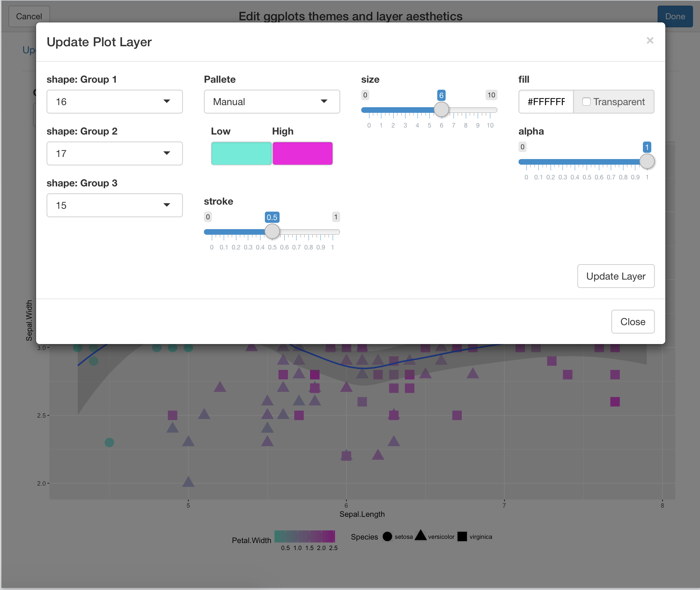Click the virginica square legend icon
The height and width of the screenshot is (590, 700).
point(462,537)
